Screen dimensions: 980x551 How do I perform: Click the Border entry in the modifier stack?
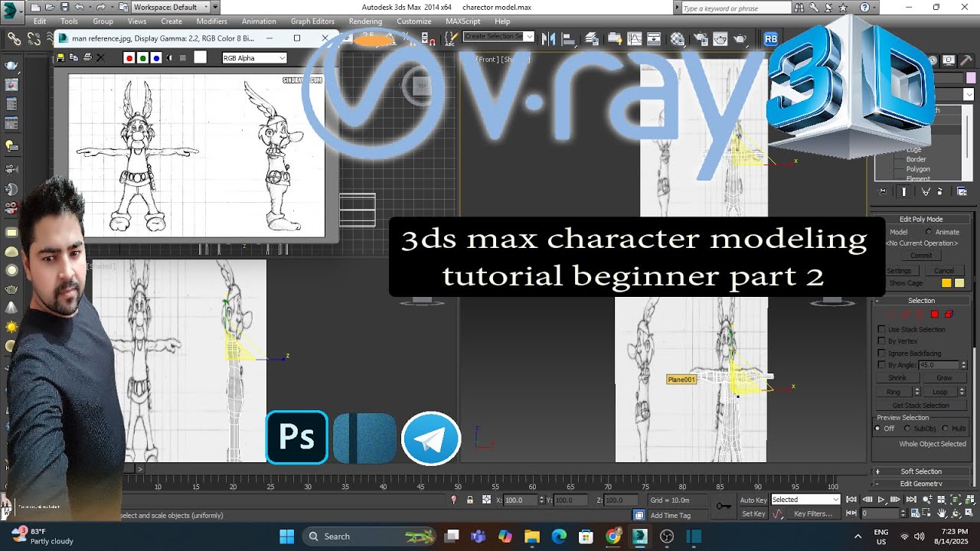click(916, 159)
